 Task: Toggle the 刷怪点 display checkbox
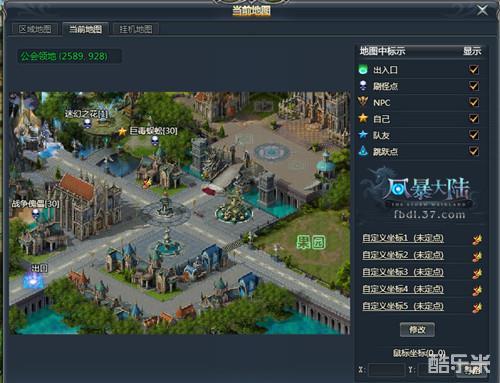point(474,86)
